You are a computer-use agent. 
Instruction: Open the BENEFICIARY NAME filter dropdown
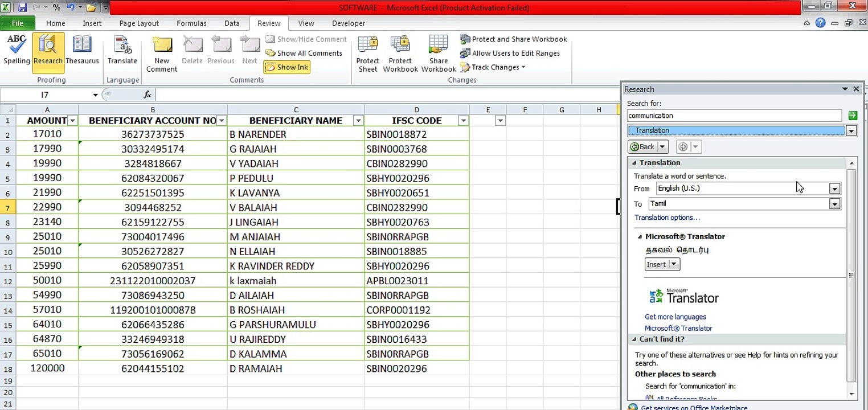[358, 121]
